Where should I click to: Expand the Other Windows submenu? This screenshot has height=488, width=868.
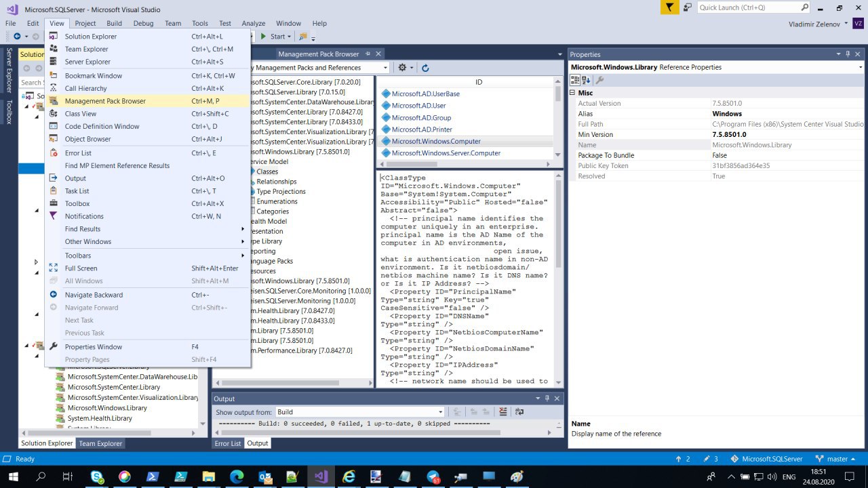147,241
